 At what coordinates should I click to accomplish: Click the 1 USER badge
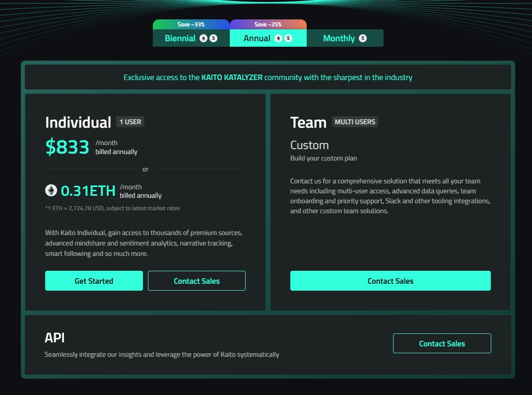point(131,122)
